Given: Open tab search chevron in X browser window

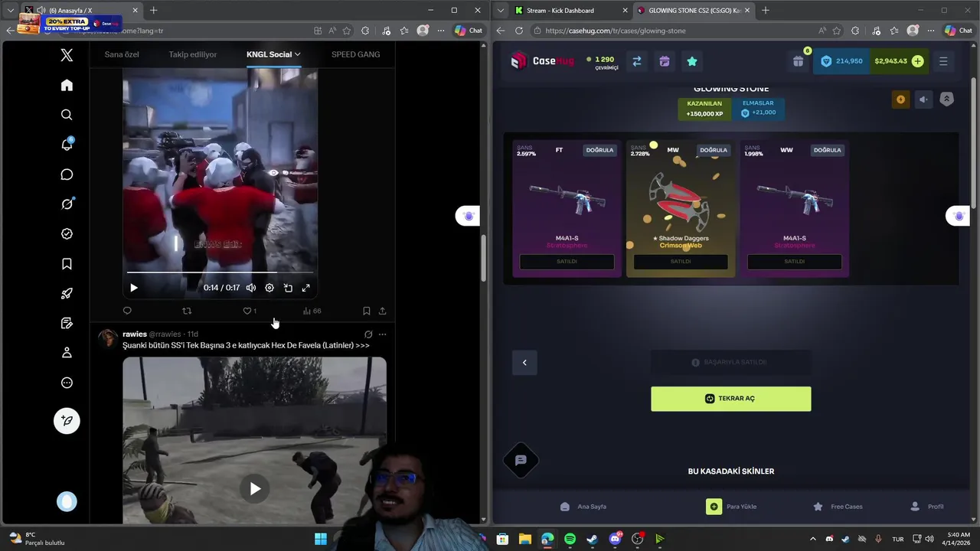Looking at the screenshot, I should click(11, 11).
